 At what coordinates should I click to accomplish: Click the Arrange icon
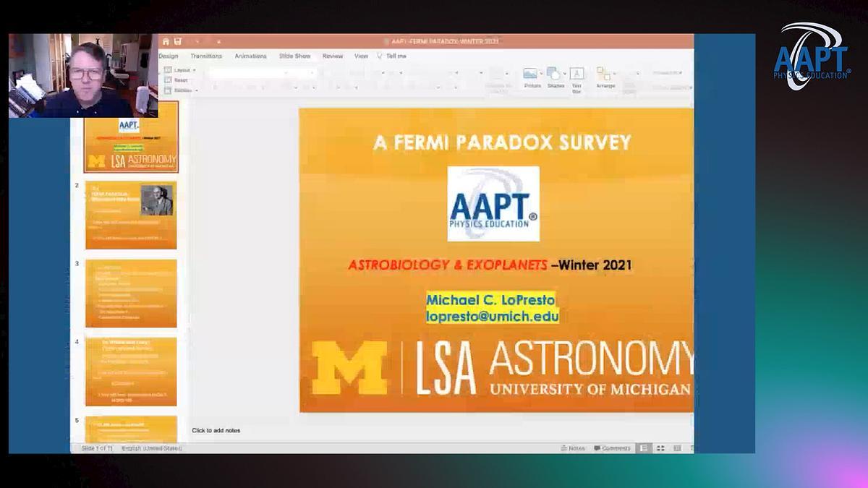coord(603,74)
